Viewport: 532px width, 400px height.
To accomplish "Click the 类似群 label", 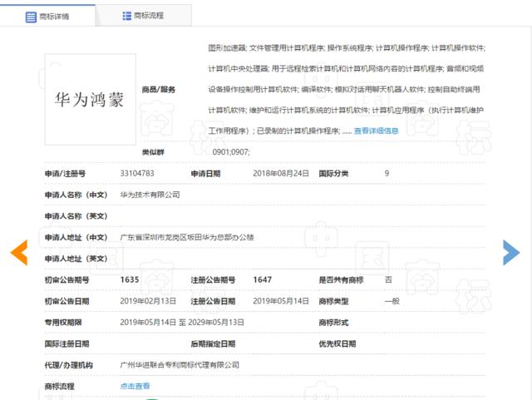I will (x=153, y=152).
